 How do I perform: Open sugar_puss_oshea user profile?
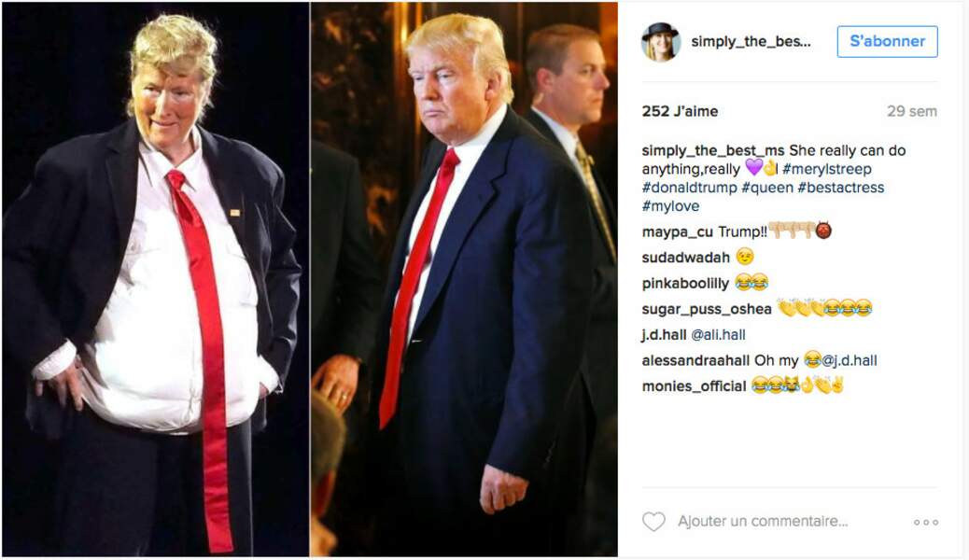click(707, 309)
